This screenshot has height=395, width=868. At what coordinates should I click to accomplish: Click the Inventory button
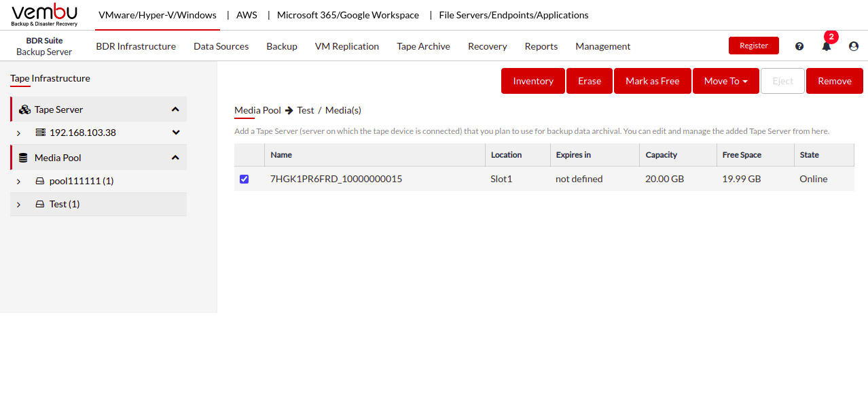pos(533,81)
